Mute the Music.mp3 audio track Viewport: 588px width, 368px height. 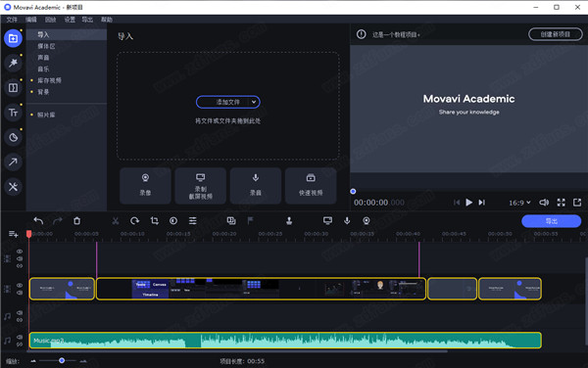(x=20, y=337)
